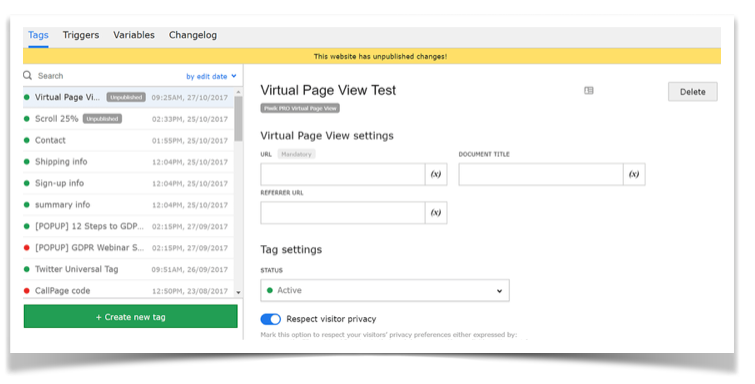Click the Piwik PRO Virtual Page View badge
The height and width of the screenshot is (384, 755).
300,108
